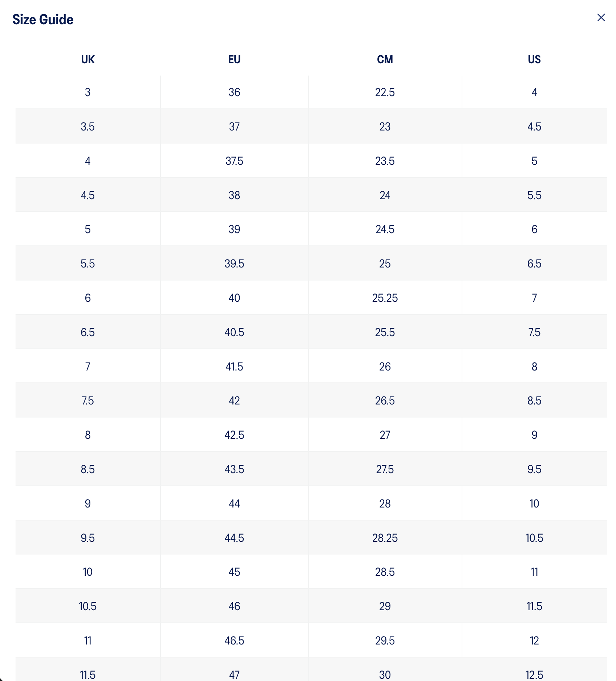
Task: Click the EU column header
Action: [x=234, y=59]
